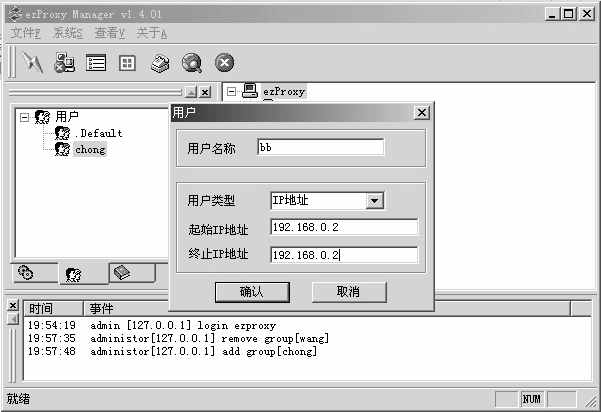Click the icon beside .Default

point(62,133)
